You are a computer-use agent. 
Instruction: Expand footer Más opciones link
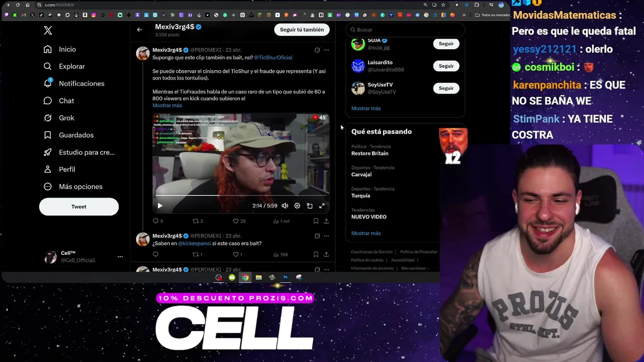(x=416, y=268)
